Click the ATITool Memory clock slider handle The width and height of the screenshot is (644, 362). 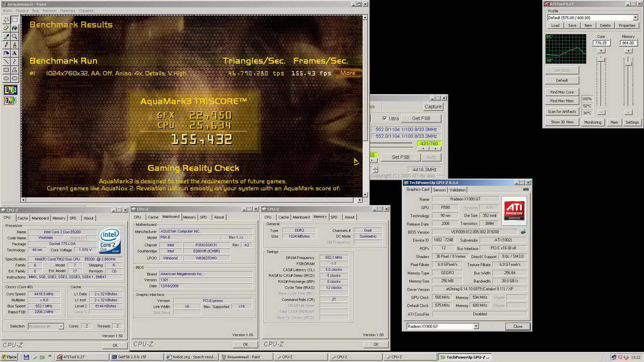[628, 64]
